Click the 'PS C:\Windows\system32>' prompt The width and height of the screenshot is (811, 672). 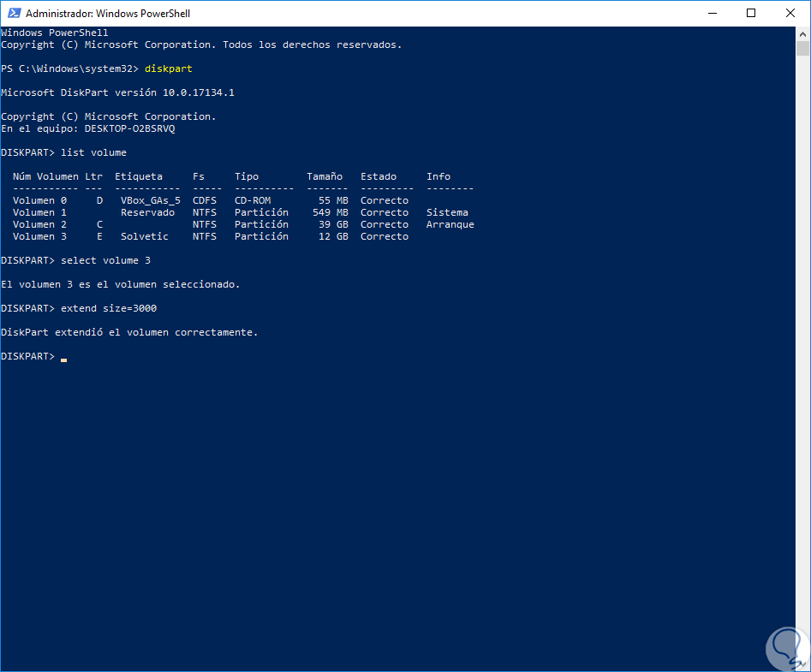click(70, 68)
